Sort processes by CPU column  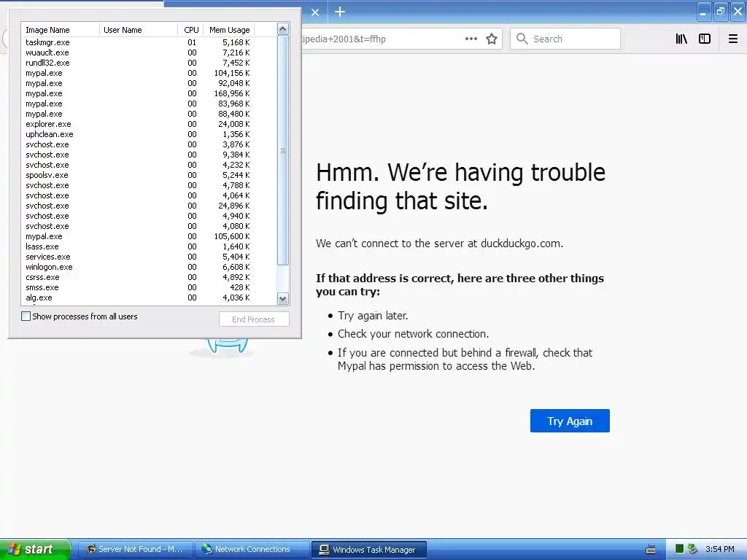(x=190, y=29)
